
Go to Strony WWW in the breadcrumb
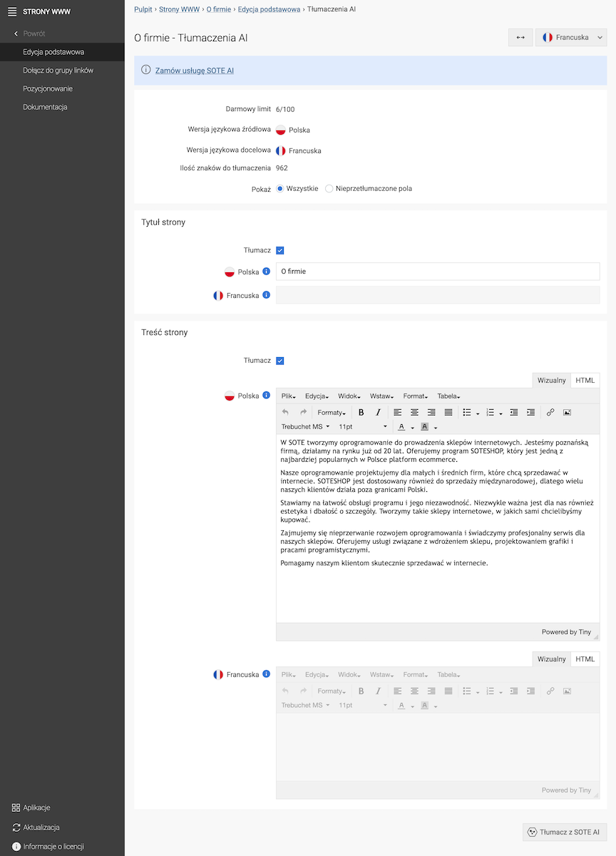coord(179,9)
